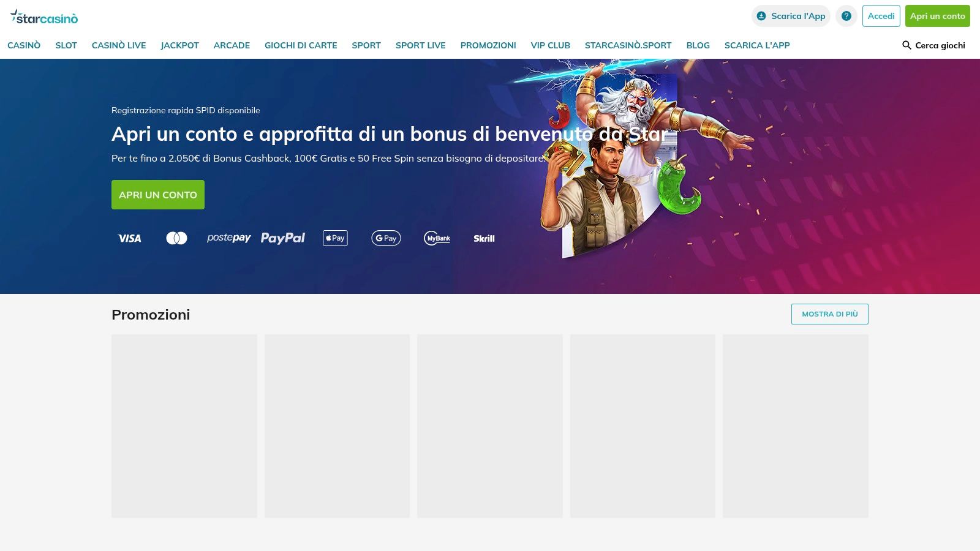
Task: Open STARCASINÒ.SPORT link
Action: [628, 45]
